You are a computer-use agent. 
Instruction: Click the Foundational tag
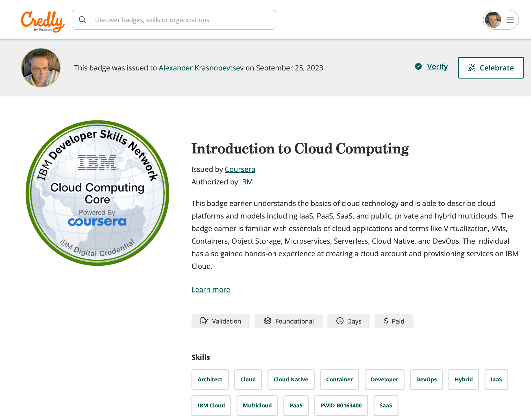(x=289, y=321)
